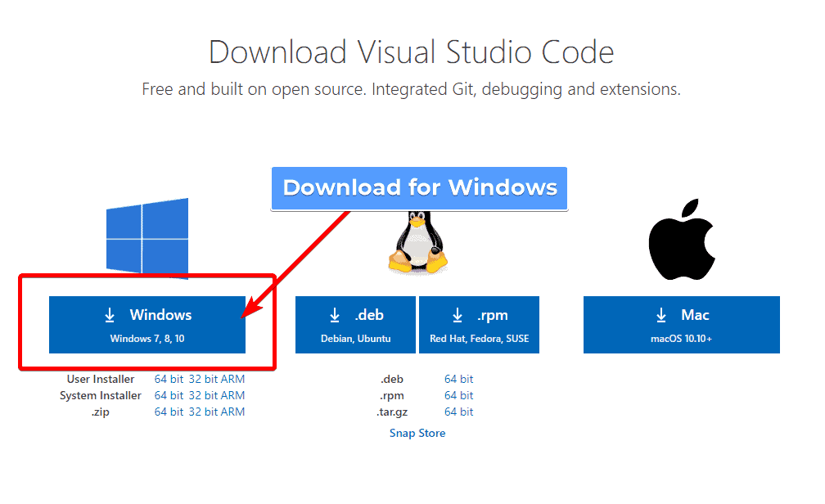Click the 'User Installer' row label
Viewport: 825px width, 504px height.
pyautogui.click(x=101, y=379)
